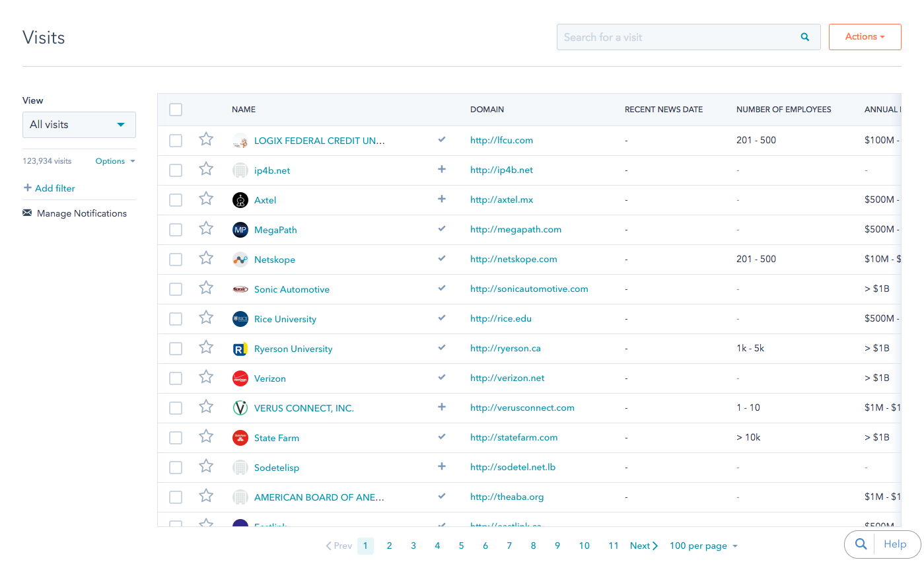924x562 pixels.
Task: Open the Actions menu
Action: (x=865, y=36)
